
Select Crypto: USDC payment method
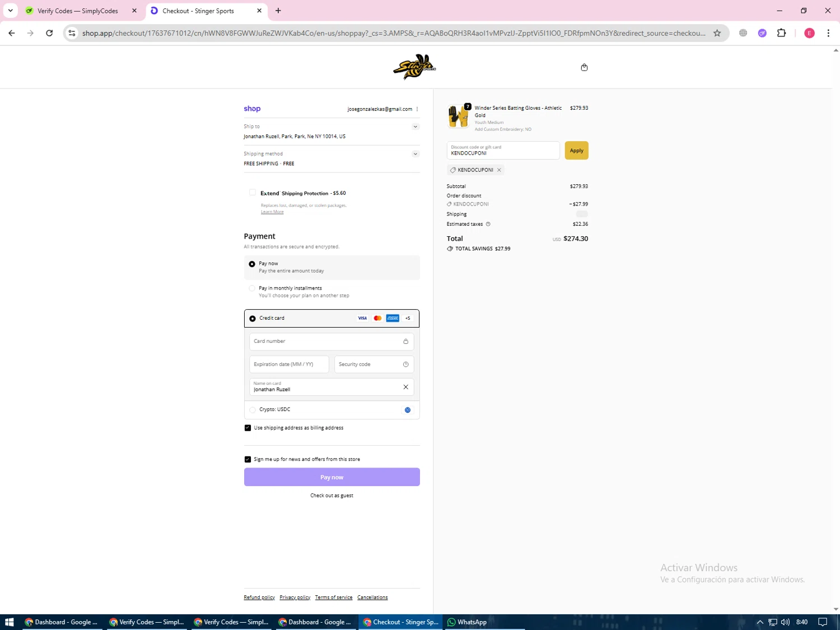[253, 410]
